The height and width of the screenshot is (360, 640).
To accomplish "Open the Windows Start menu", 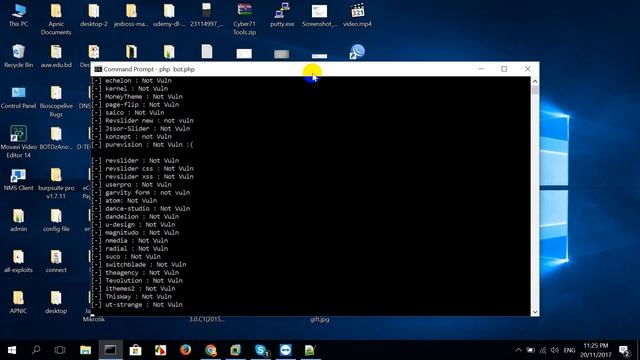I will pyautogui.click(x=12, y=350).
